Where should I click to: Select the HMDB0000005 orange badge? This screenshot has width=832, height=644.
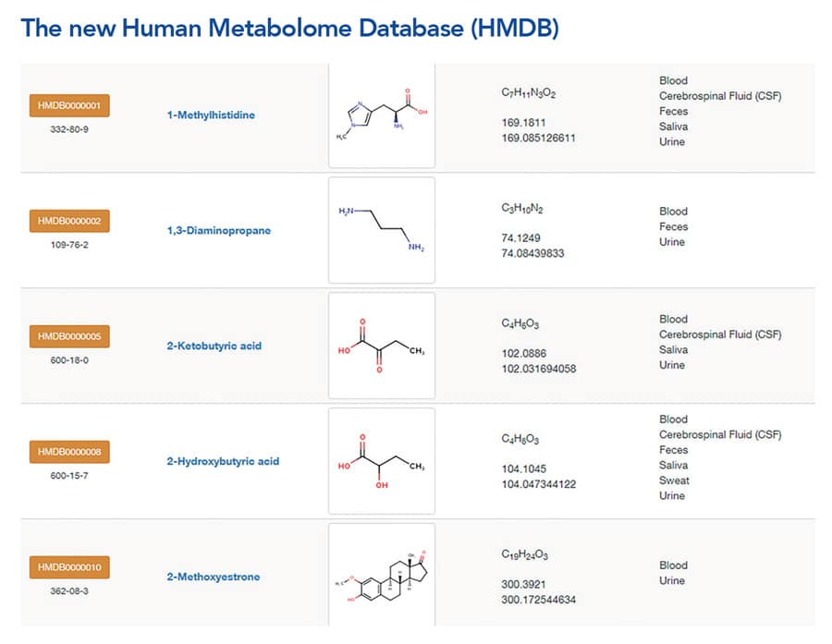[70, 336]
